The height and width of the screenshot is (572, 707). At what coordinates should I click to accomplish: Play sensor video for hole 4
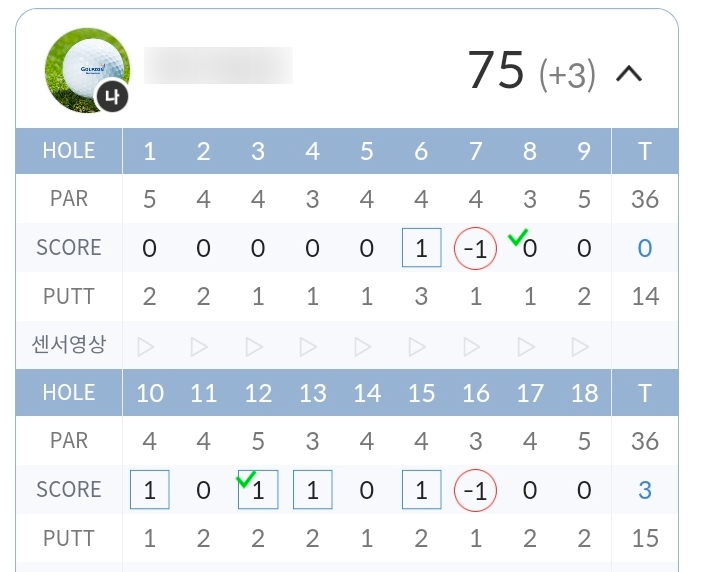point(308,347)
